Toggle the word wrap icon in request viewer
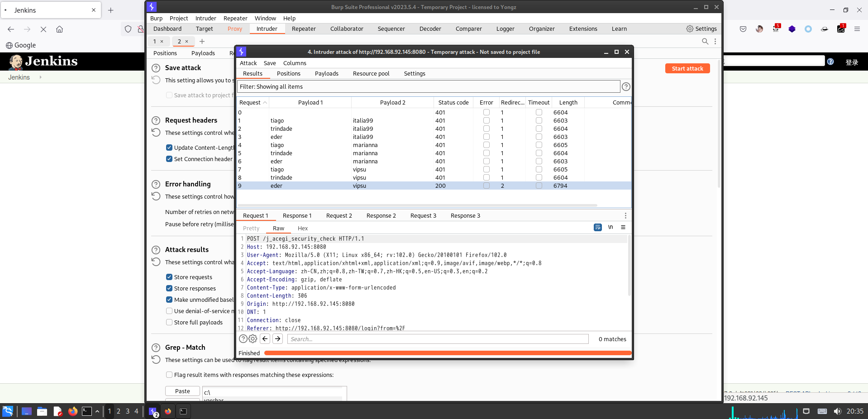 point(597,227)
